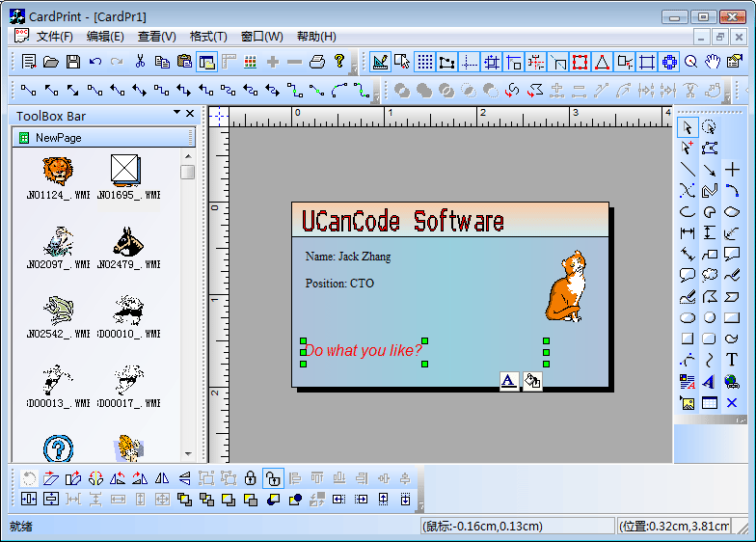This screenshot has height=542, width=756.
Task: Select the lion clipart thumbnail
Action: 58,172
